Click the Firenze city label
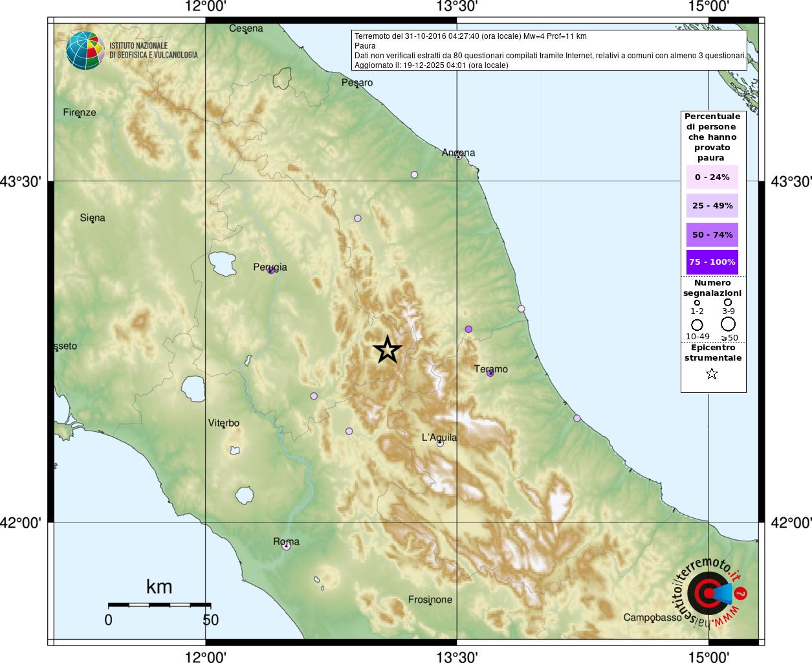This screenshot has width=812, height=663. coord(80,113)
